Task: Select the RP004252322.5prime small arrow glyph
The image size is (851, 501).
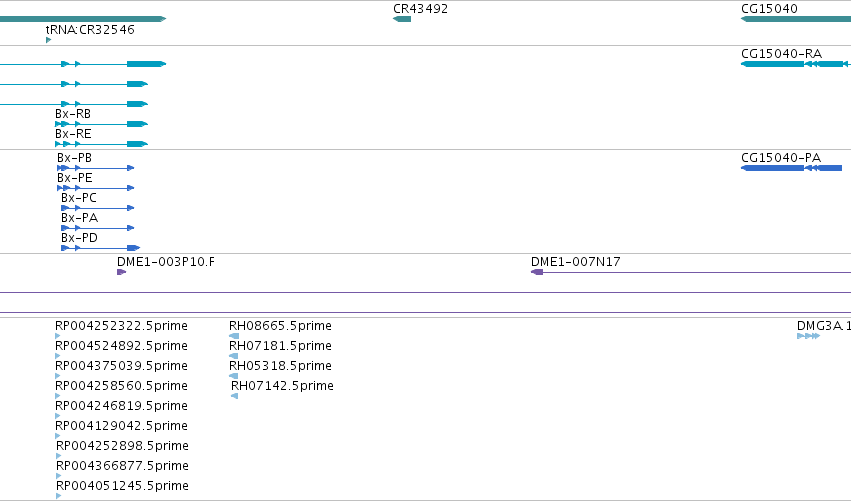Action: pyautogui.click(x=58, y=336)
